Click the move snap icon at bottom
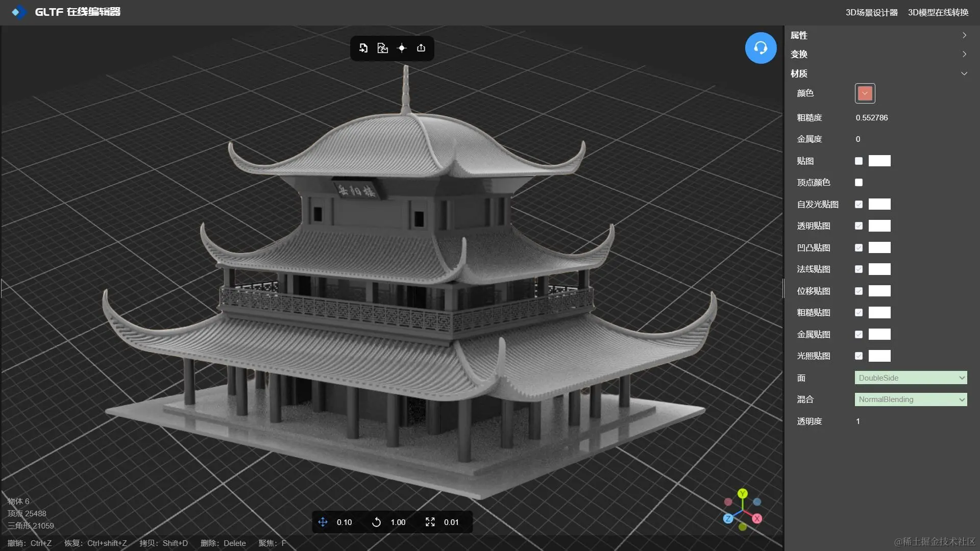Image resolution: width=980 pixels, height=551 pixels. click(x=323, y=522)
